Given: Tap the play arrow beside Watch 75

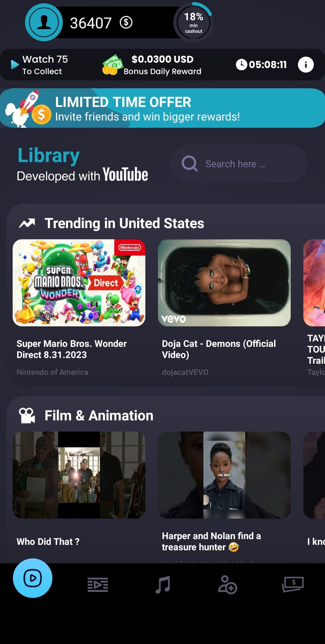Looking at the screenshot, I should coord(14,64).
